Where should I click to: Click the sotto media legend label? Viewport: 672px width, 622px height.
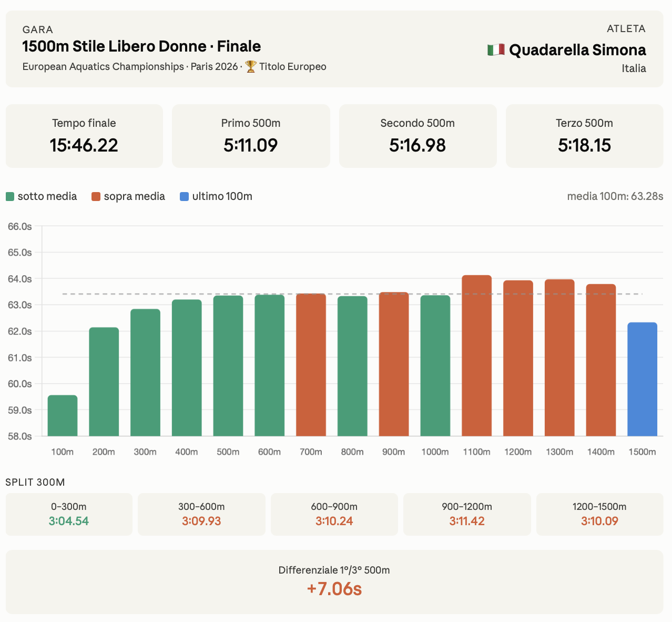pos(47,196)
